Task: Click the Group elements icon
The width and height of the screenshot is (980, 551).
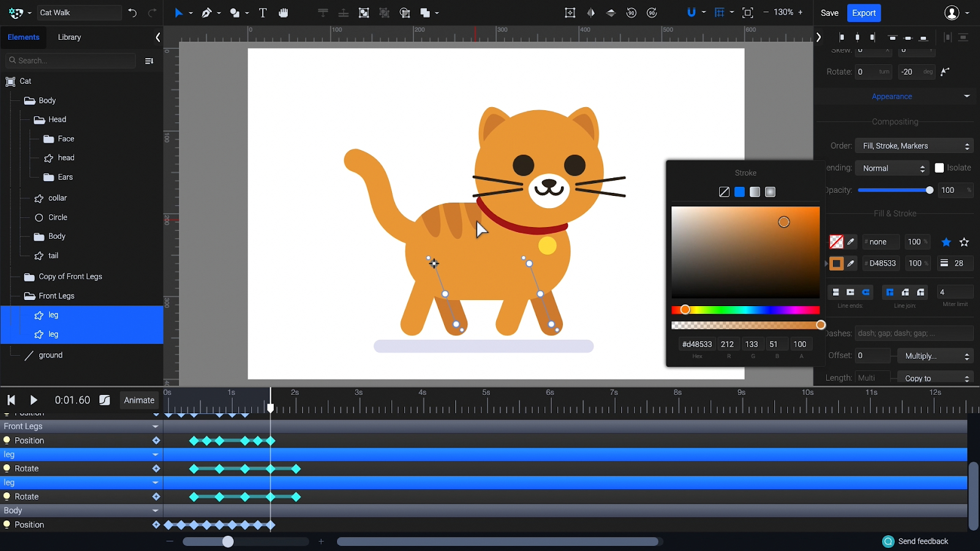Action: coord(364,13)
